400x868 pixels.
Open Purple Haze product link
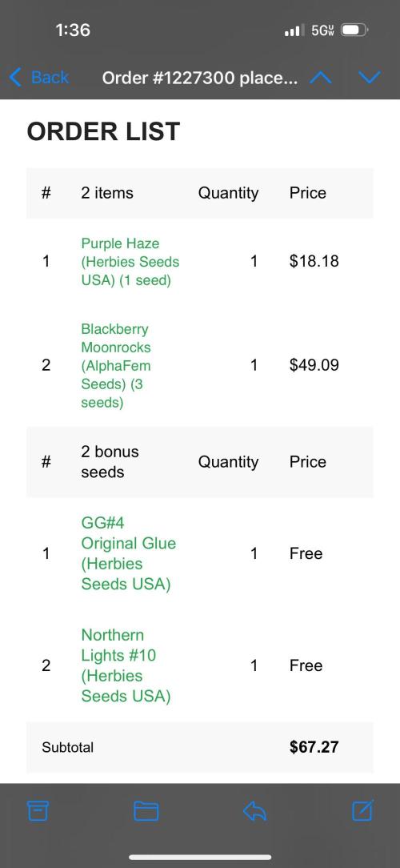(x=130, y=262)
